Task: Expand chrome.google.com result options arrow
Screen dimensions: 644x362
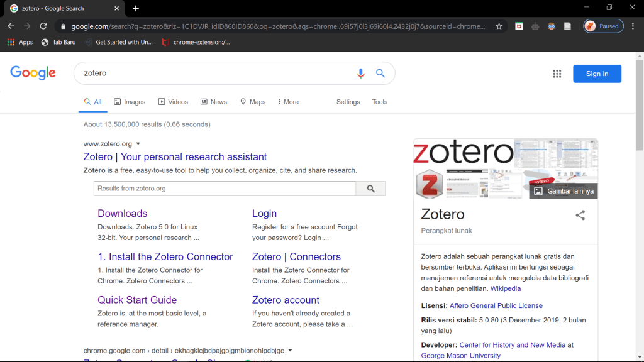Action: pos(290,351)
